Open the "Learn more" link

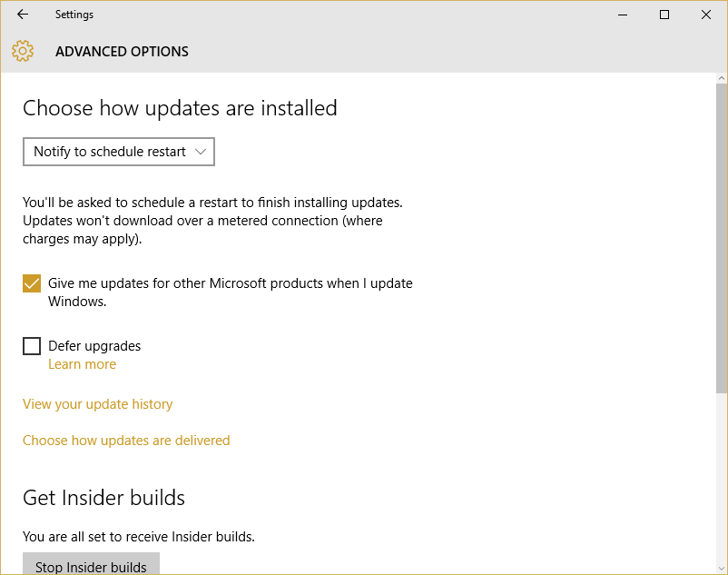pos(82,363)
